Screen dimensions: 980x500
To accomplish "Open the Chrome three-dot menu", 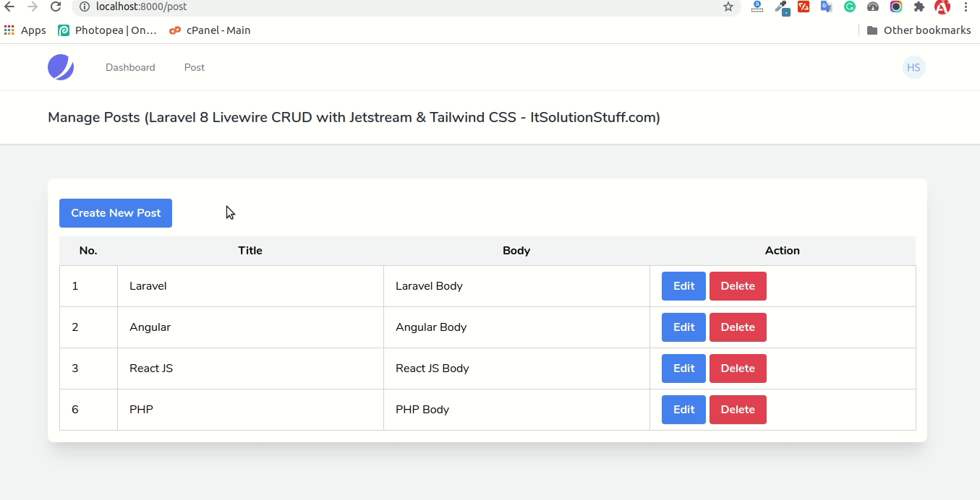I will (966, 7).
